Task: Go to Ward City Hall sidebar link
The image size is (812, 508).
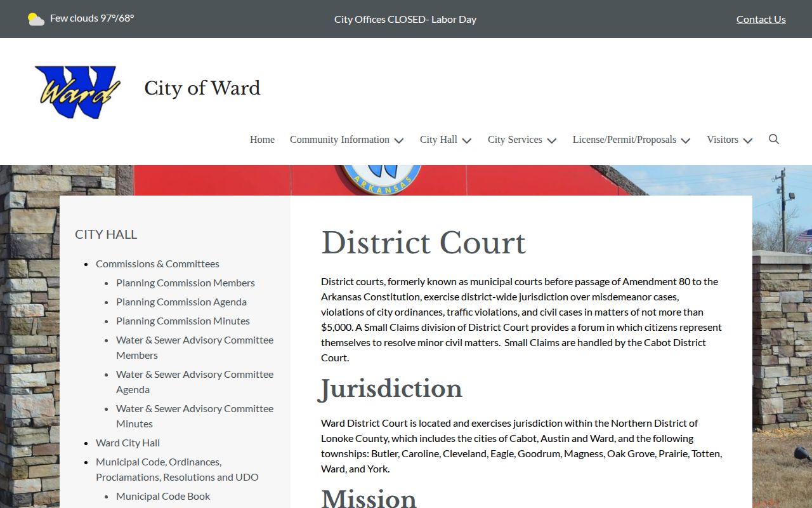Action: click(x=128, y=443)
